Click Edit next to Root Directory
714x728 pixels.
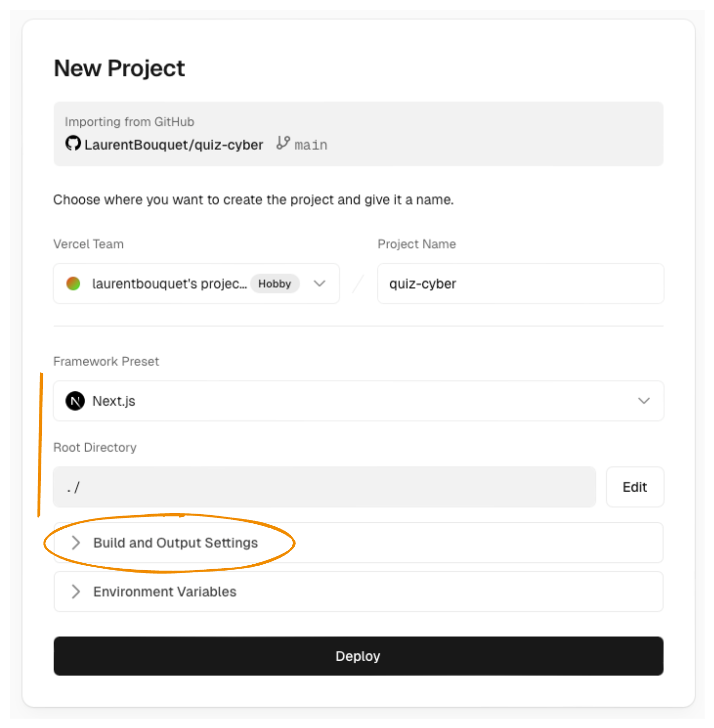pyautogui.click(x=634, y=487)
